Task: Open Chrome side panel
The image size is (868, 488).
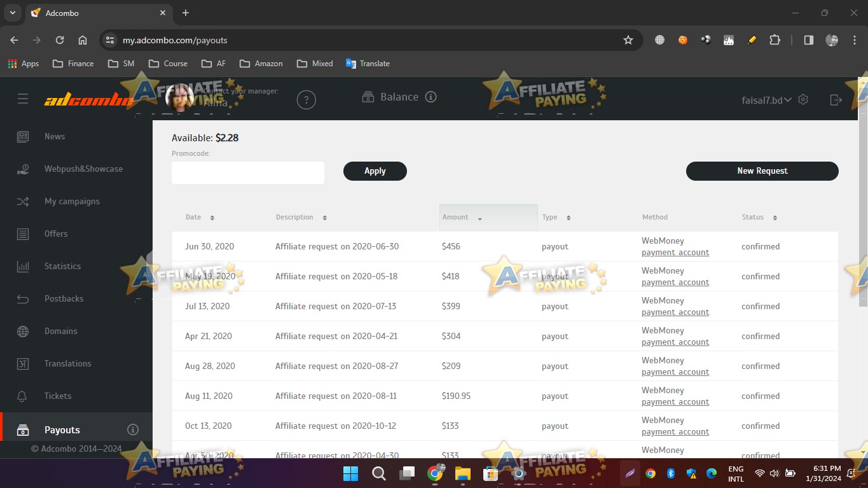Action: tap(809, 40)
